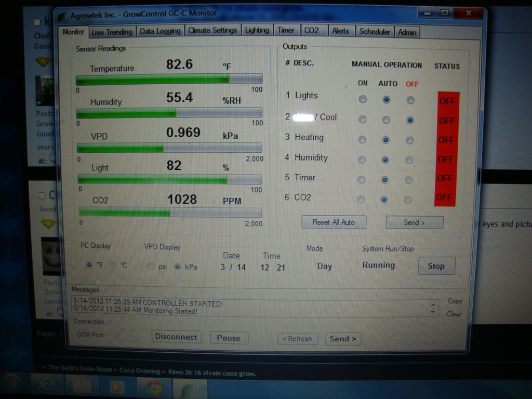Go to the Scheduler tab
This screenshot has width=532, height=399.
(375, 32)
